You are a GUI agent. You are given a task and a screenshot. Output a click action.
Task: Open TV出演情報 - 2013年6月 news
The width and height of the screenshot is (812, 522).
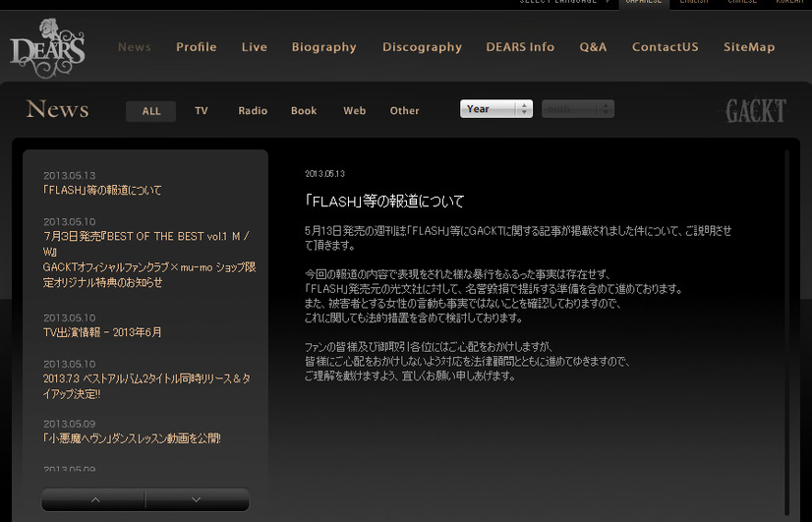(x=102, y=332)
